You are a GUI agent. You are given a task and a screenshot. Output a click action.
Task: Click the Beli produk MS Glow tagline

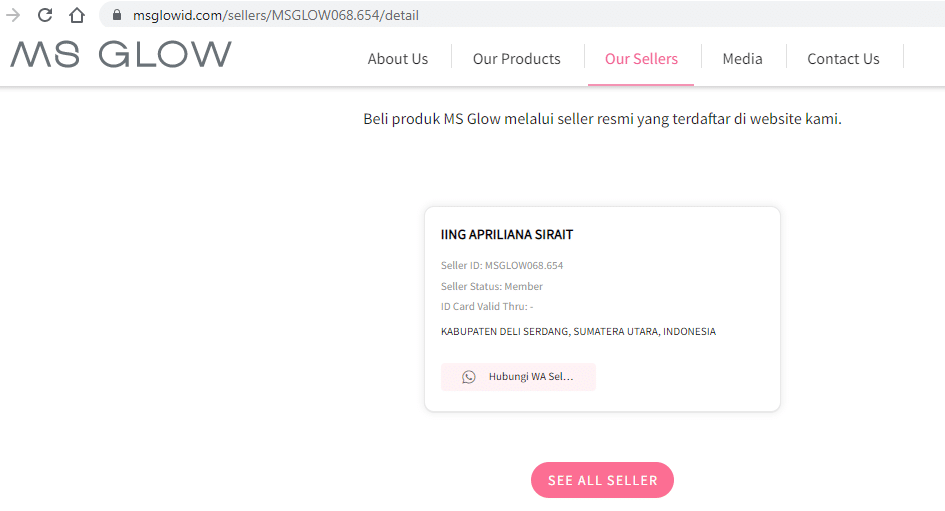pos(602,119)
